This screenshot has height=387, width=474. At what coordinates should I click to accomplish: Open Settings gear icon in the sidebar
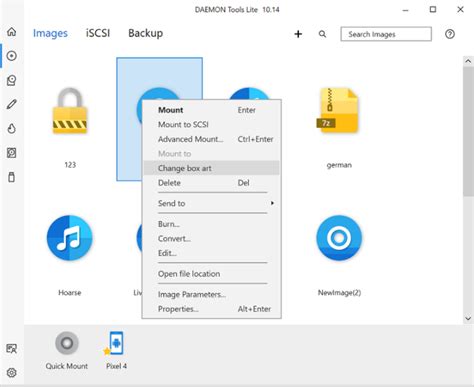coord(12,373)
